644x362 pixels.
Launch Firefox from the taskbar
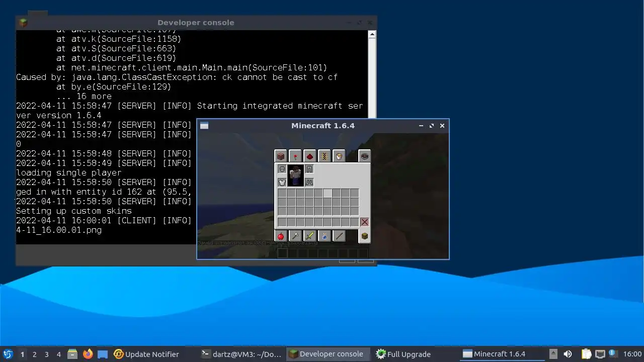coord(88,354)
